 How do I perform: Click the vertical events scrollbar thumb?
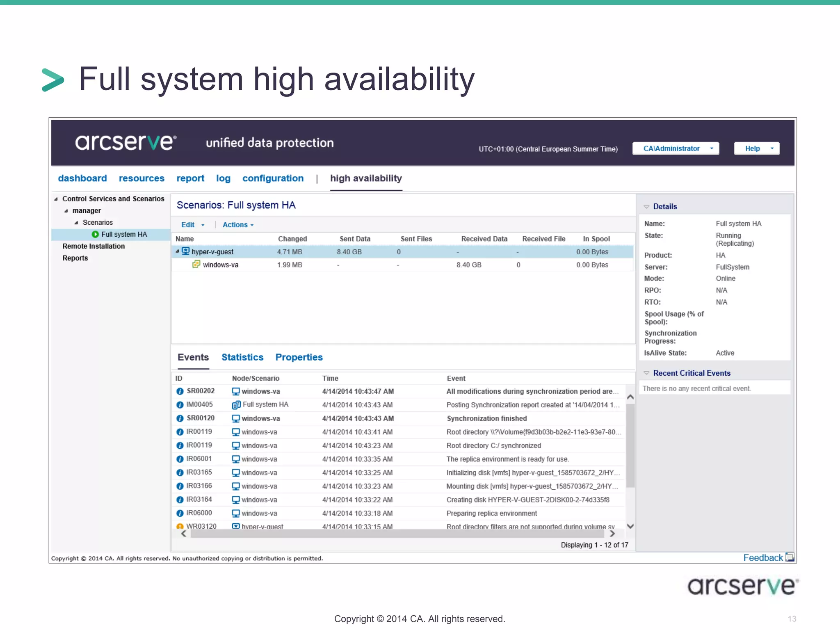pyautogui.click(x=630, y=445)
